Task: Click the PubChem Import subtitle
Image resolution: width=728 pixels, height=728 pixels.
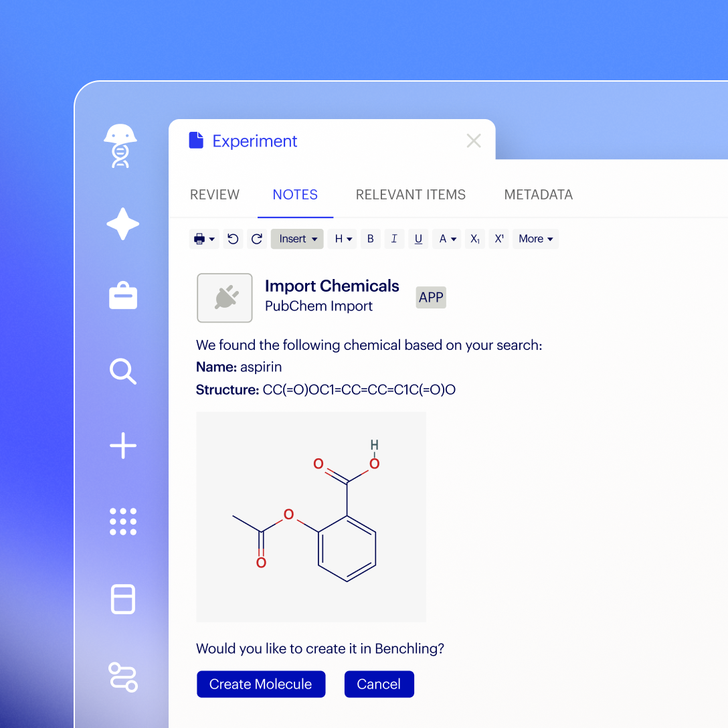Action: click(x=318, y=306)
